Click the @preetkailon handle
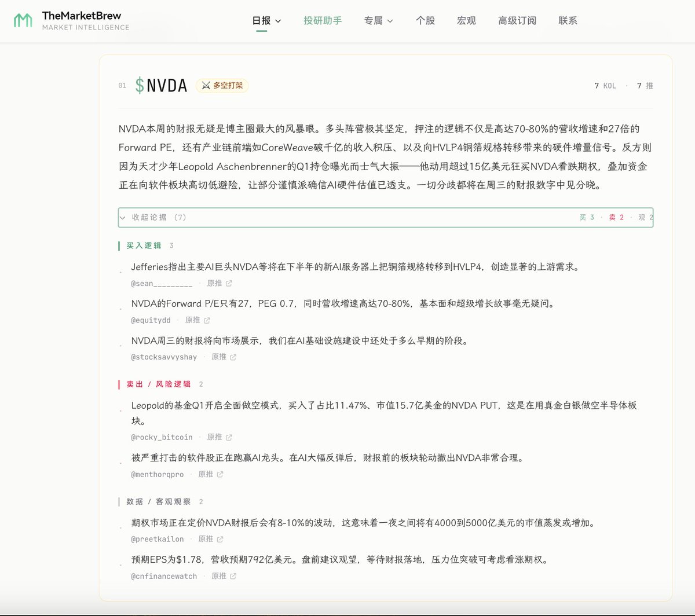The height and width of the screenshot is (616, 695). coord(157,539)
